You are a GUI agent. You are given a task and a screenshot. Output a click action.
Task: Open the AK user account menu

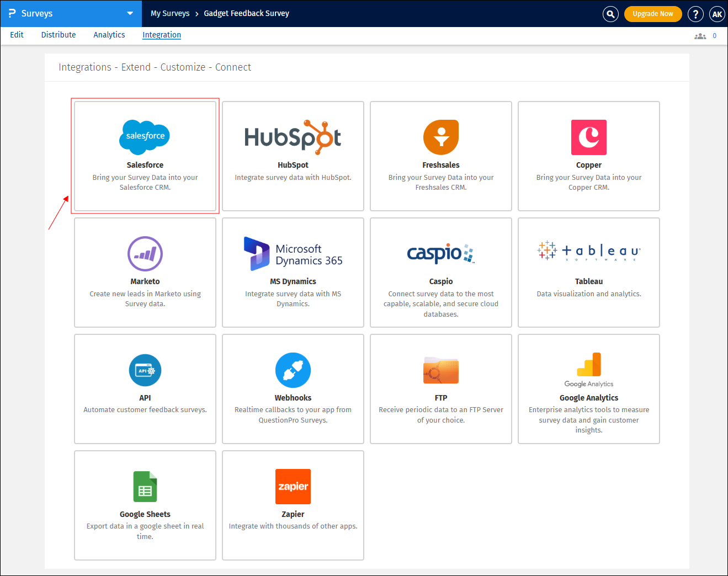717,14
